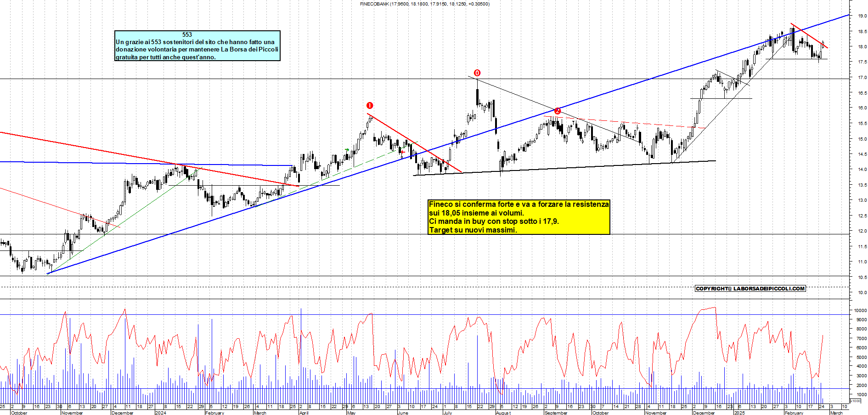Click the 12.5 price axis label
The width and height of the screenshot is (868, 415).
click(x=862, y=216)
